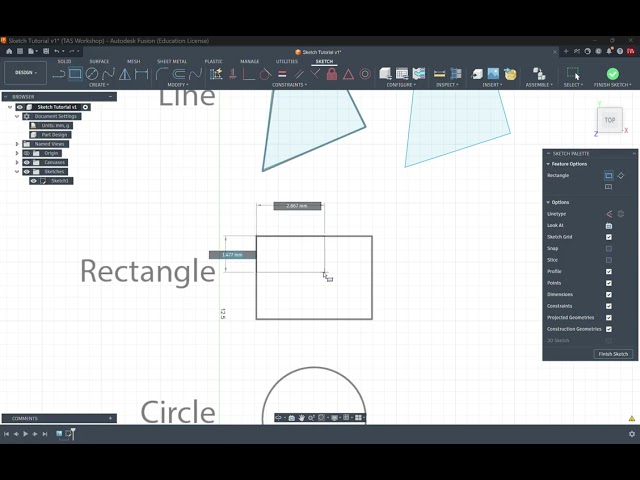Screen dimensions: 640x480
Task: Click the Undo arrow
Action: [57, 51]
